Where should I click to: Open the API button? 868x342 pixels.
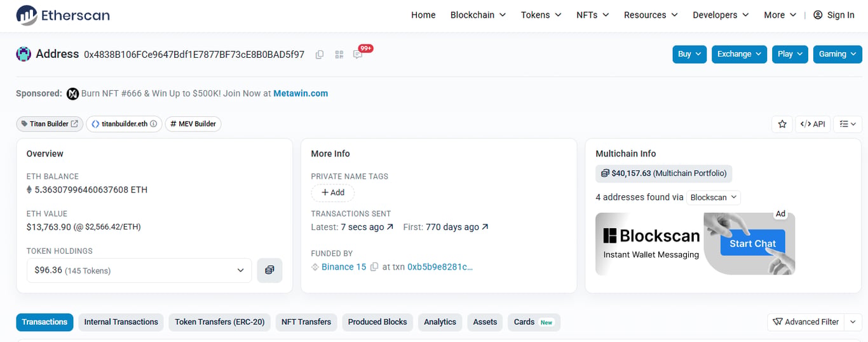[x=813, y=124]
